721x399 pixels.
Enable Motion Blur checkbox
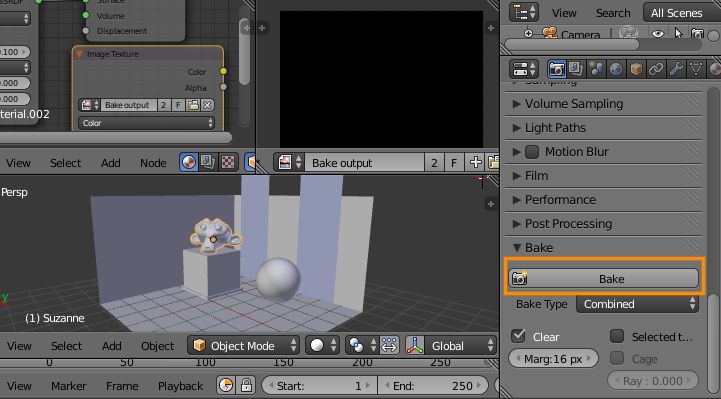(532, 151)
